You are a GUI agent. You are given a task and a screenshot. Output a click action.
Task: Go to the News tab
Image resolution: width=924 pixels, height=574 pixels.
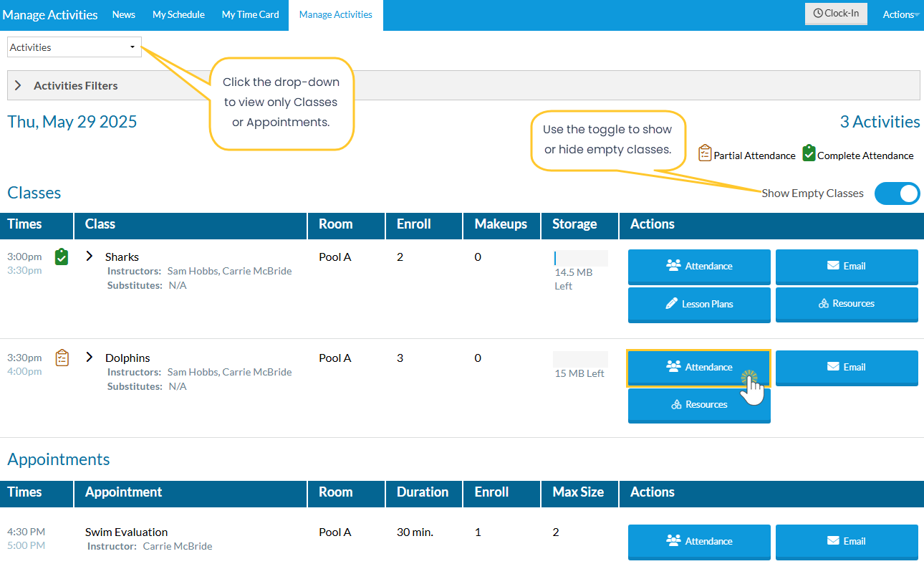point(124,14)
